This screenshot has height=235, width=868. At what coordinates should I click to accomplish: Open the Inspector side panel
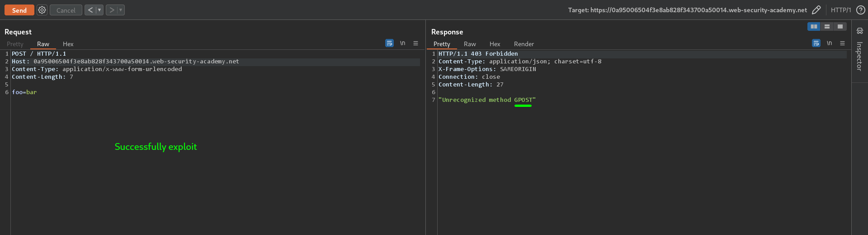click(x=859, y=50)
